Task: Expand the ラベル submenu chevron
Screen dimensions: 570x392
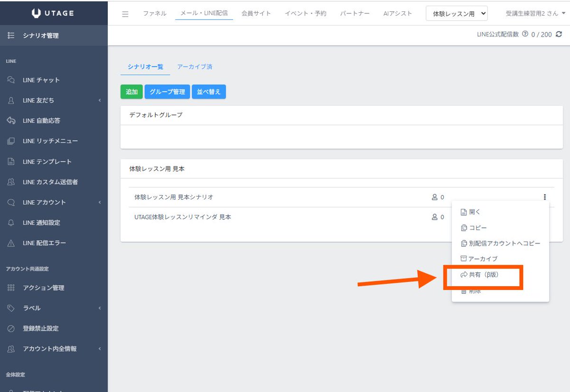Action: (100, 308)
